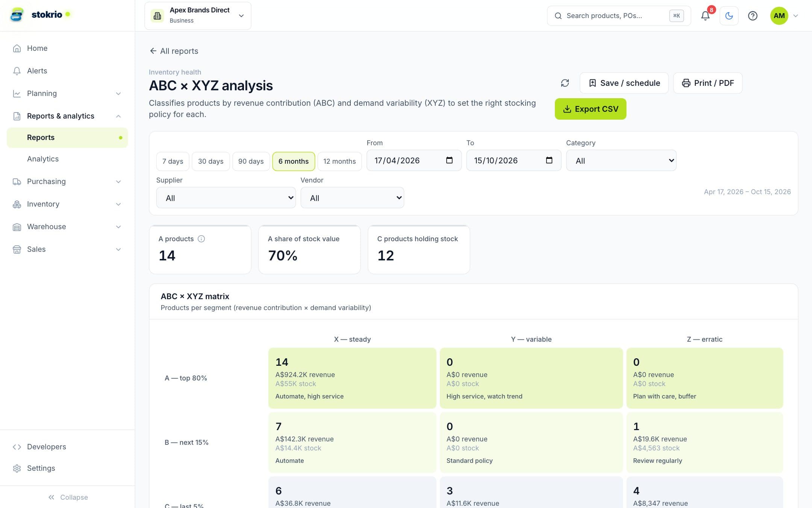Click the Alerts bell sidebar icon

pos(17,71)
